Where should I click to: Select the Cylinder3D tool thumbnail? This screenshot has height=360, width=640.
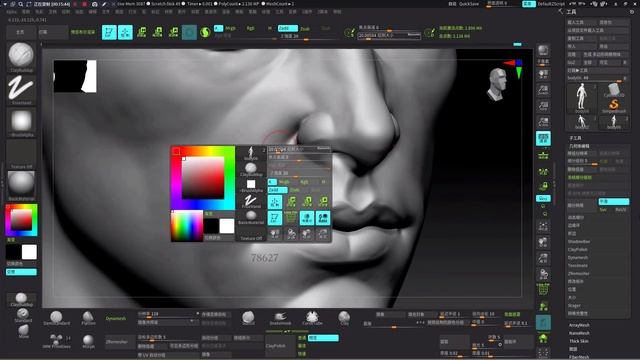point(613,90)
